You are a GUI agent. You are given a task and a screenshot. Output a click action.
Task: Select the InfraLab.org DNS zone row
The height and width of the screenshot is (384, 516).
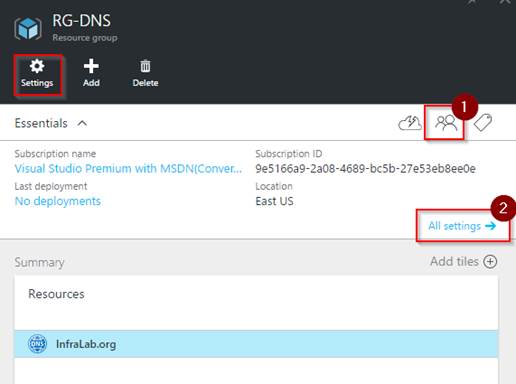[x=256, y=344]
